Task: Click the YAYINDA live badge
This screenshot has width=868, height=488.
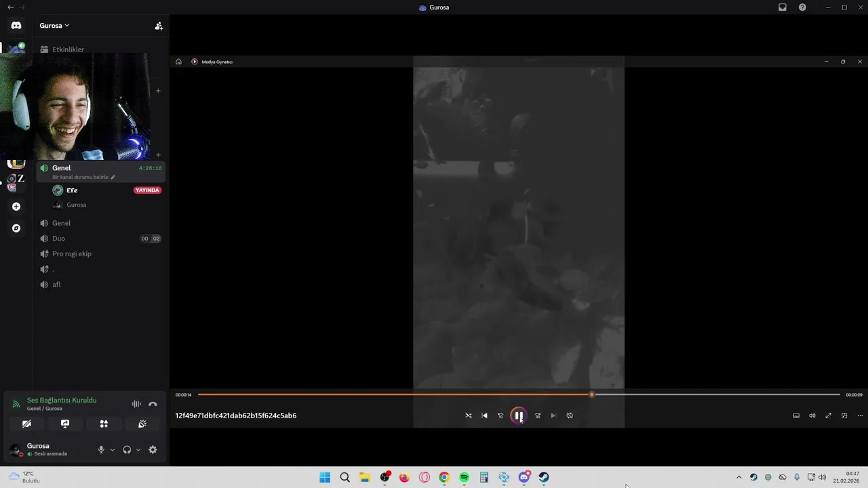Action: click(x=147, y=190)
